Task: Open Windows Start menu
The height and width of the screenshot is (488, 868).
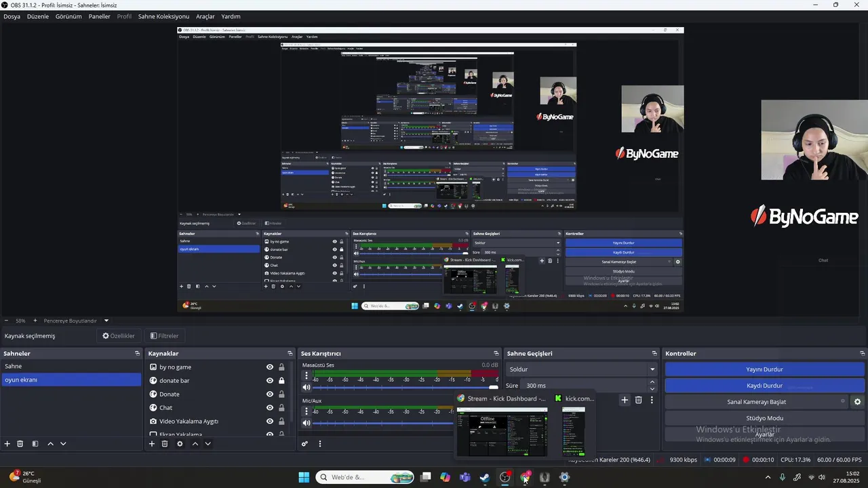Action: point(304,477)
